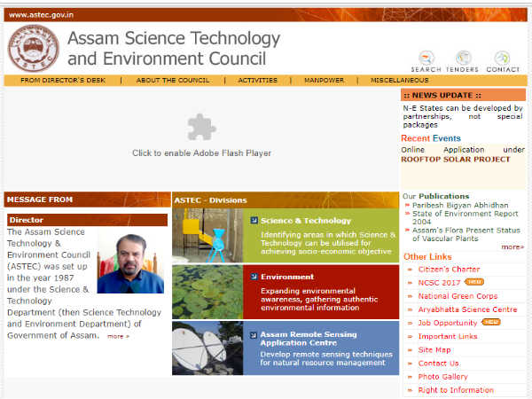Open Assam's Flora Present Status publication
The width and height of the screenshot is (532, 399).
(466, 234)
